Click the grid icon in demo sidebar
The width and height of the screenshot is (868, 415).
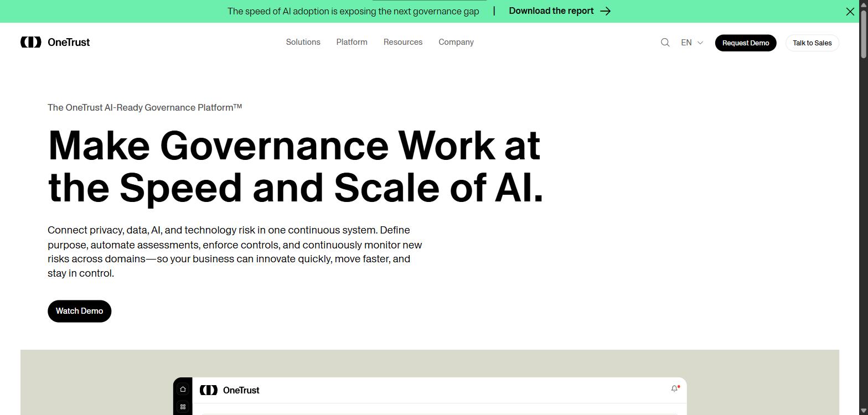click(x=183, y=407)
